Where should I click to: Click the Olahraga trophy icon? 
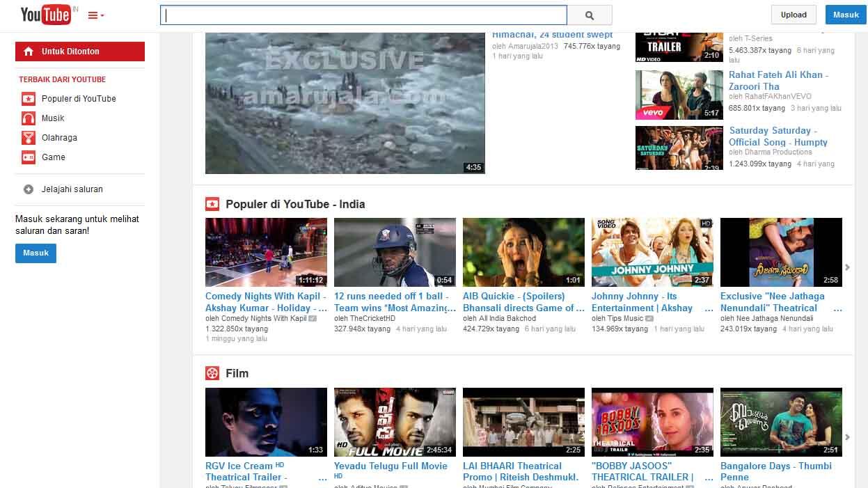click(29, 138)
